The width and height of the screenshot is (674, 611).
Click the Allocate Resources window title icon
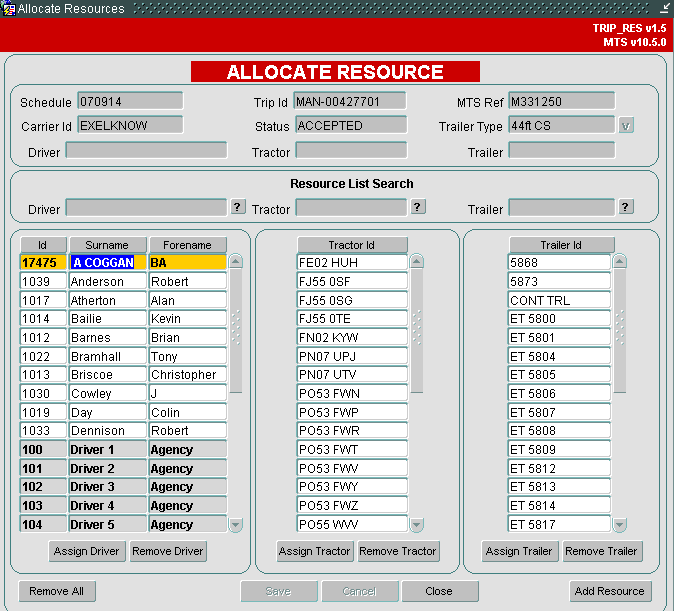(8, 8)
